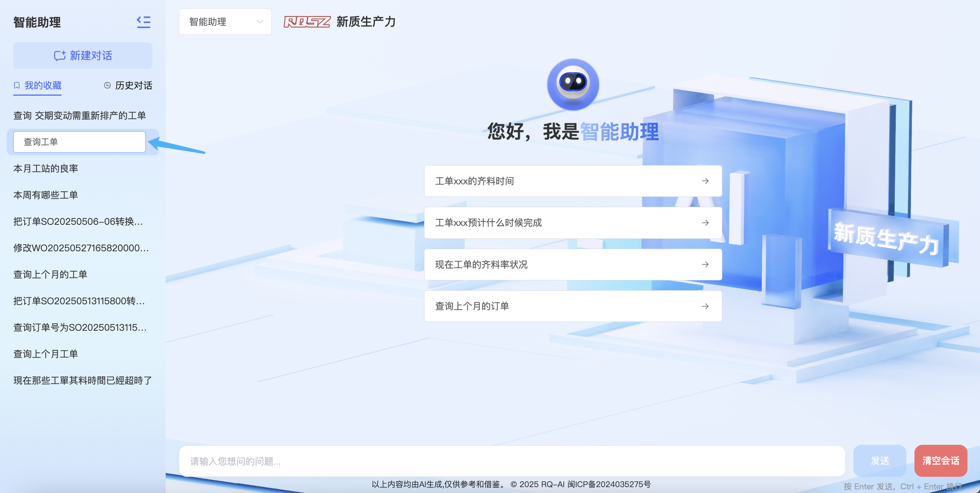This screenshot has width=980, height=493.
Task: Click the robot avatar icon
Action: point(572,84)
